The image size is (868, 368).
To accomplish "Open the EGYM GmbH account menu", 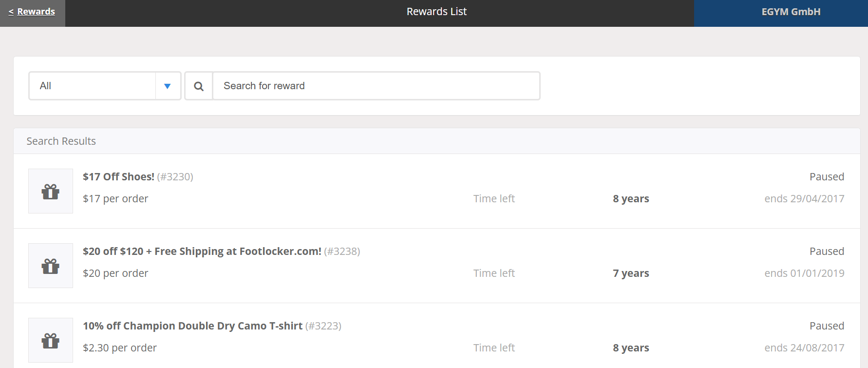I will click(791, 12).
